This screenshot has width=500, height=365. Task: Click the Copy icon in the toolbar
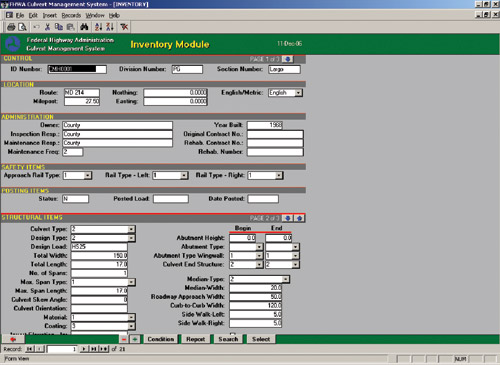pos(59,27)
